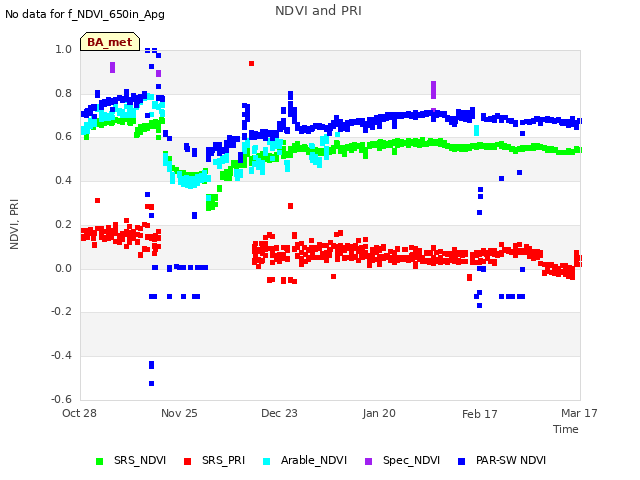Image resolution: width=640 pixels, height=480 pixels.
Task: Click the red SRS_PRI outlier point near 0.94
Action: click(251, 63)
